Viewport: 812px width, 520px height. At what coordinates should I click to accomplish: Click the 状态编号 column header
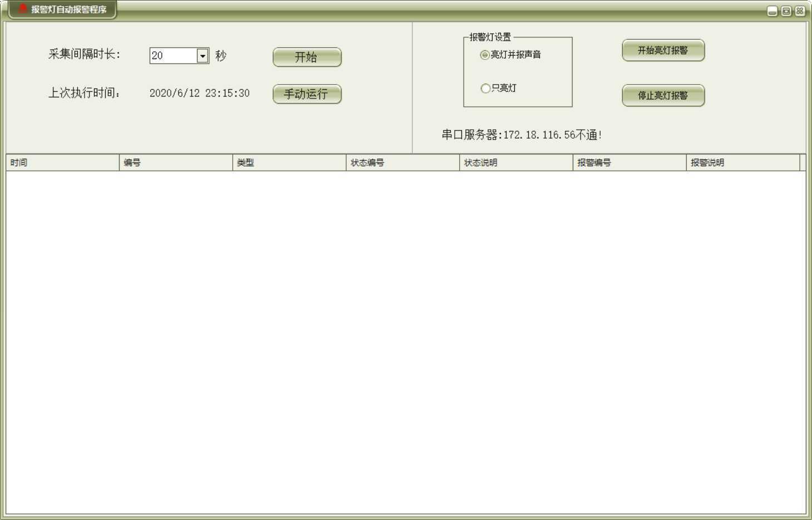[403, 163]
